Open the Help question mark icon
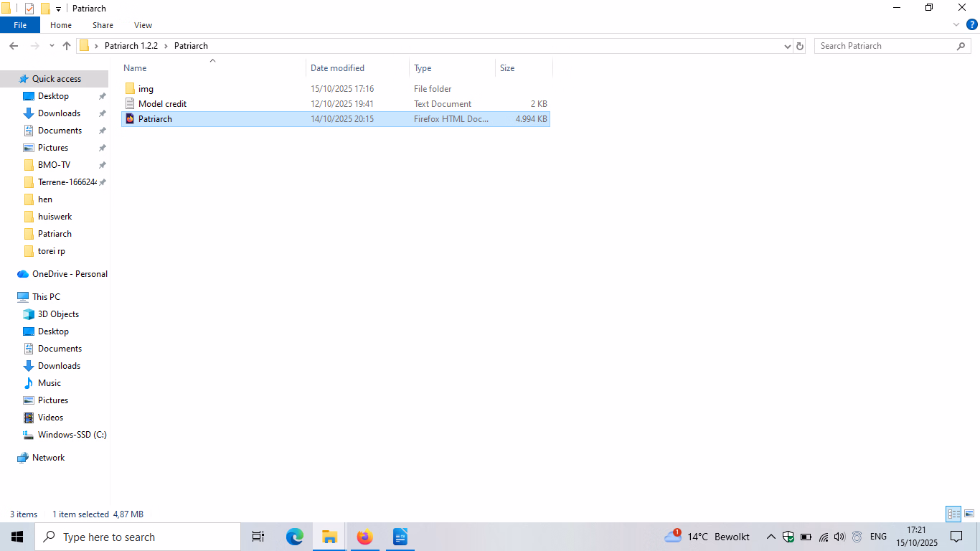 (x=971, y=24)
